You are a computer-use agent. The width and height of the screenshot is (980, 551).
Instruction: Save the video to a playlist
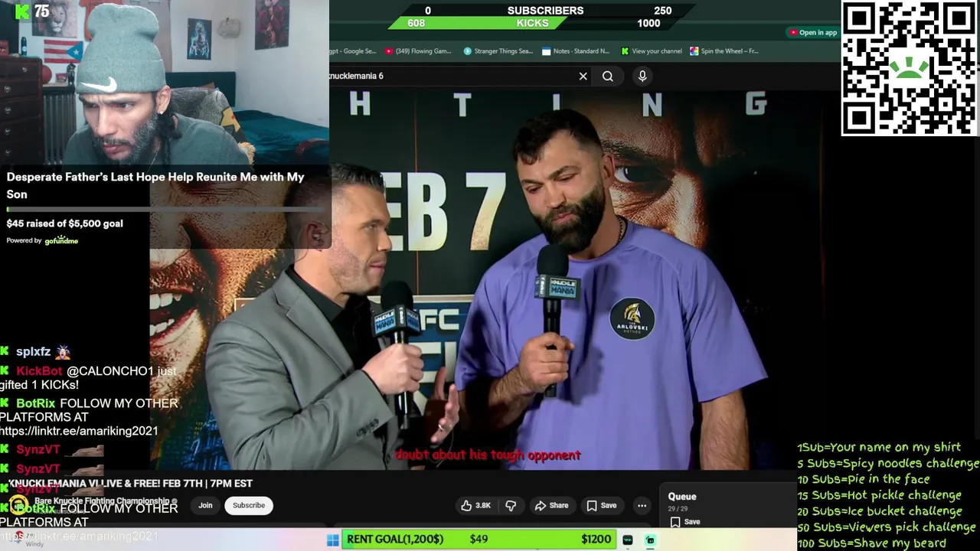(x=601, y=505)
